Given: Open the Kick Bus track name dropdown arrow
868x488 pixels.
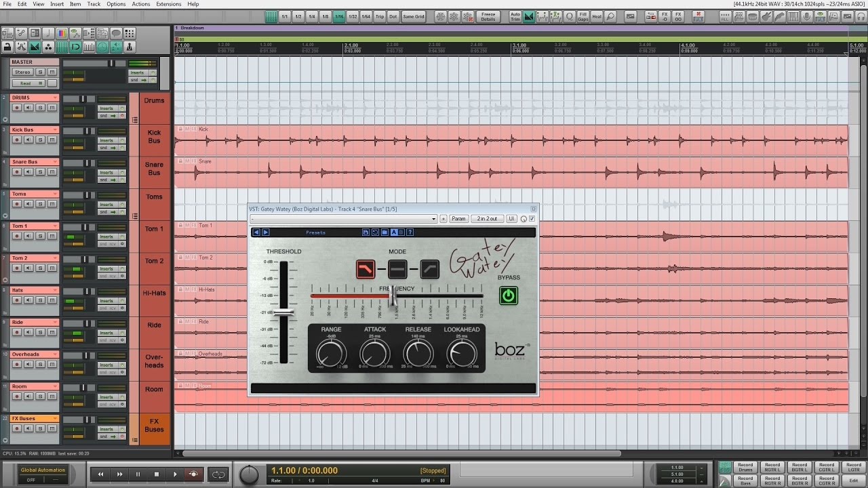Looking at the screenshot, I should (56, 129).
